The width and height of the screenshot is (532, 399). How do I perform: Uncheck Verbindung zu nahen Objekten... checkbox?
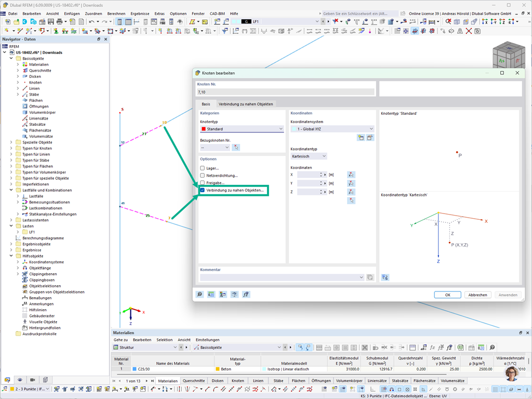[x=203, y=190]
